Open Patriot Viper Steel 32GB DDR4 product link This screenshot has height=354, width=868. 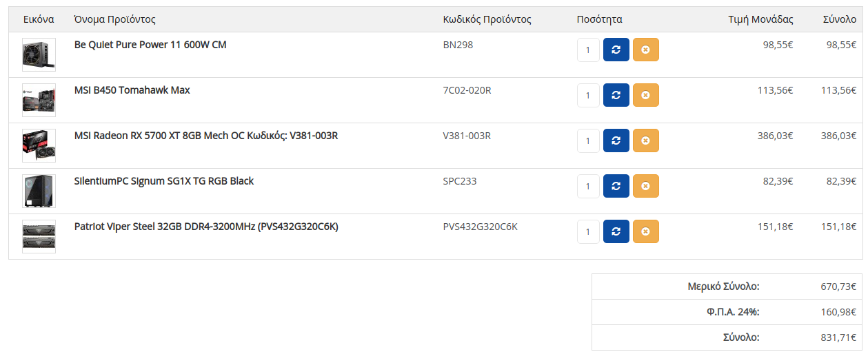coord(206,227)
